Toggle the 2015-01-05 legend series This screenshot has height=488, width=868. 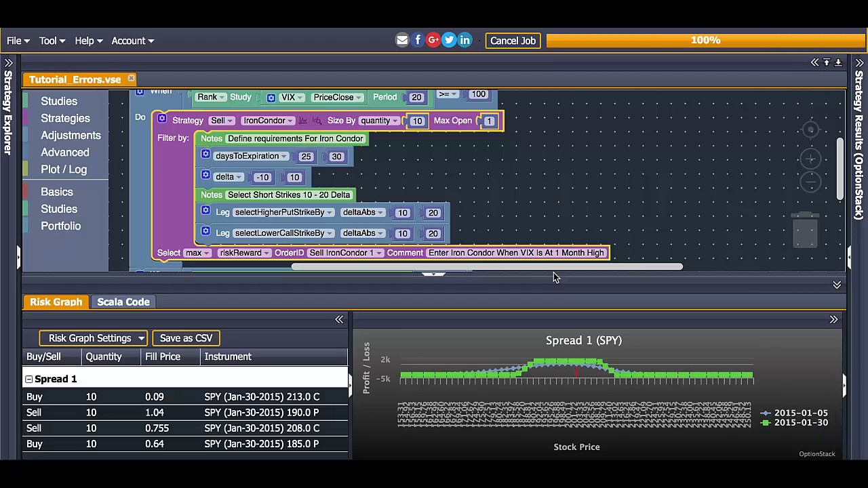coord(794,413)
